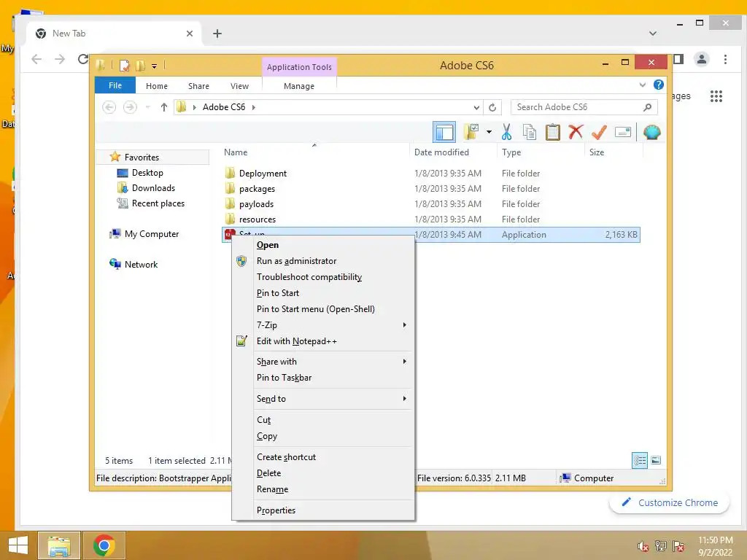This screenshot has width=747, height=560.
Task: Select Pin to Start menu (Open-Shell)
Action: click(323, 308)
